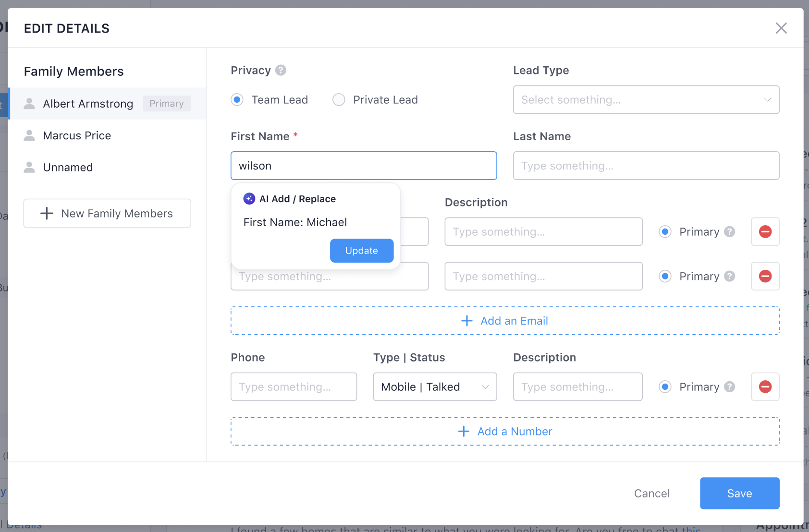Click New Family Members button
Screen dimensions: 809x532
pyautogui.click(x=107, y=213)
